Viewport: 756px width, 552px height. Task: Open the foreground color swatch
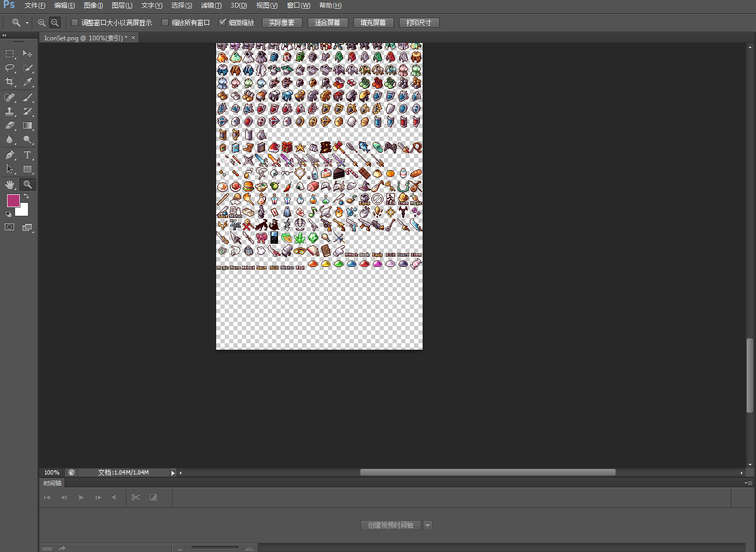pyautogui.click(x=13, y=201)
